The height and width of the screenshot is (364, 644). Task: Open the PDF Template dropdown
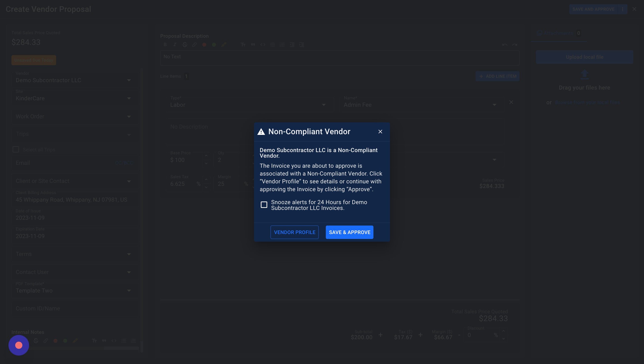tap(129, 291)
